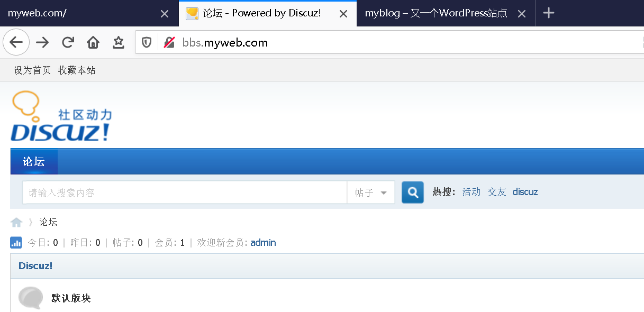
Task: Open the hot search discuz link
Action: [x=525, y=192]
